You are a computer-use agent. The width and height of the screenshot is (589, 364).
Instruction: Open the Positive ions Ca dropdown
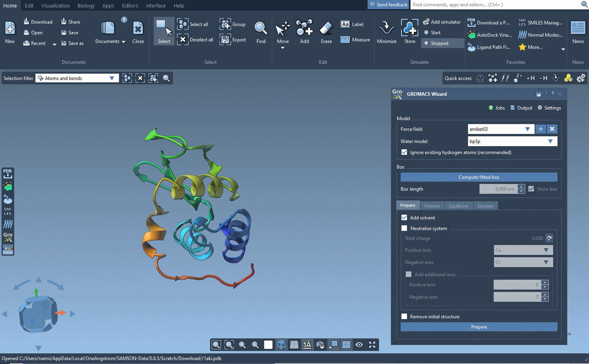[524, 250]
